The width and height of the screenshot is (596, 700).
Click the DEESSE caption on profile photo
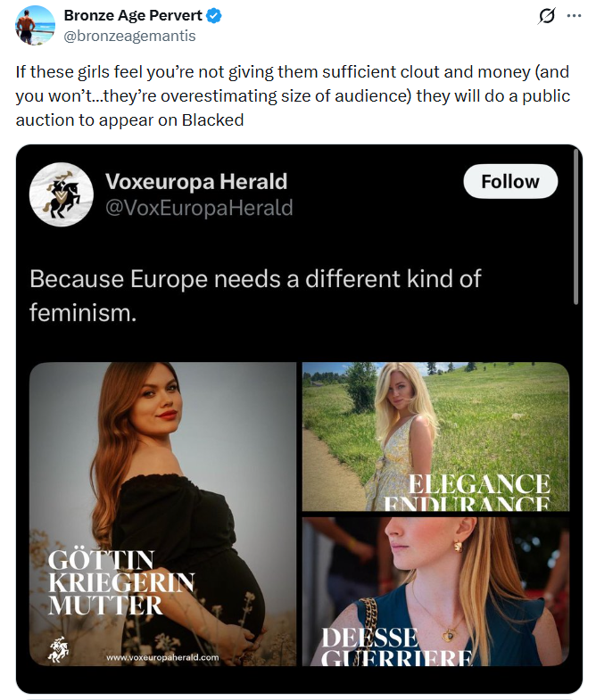(x=370, y=638)
